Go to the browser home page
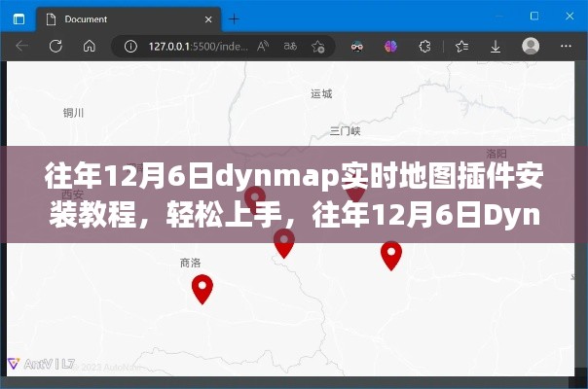Viewport: 588px width, 389px height. pos(89,46)
